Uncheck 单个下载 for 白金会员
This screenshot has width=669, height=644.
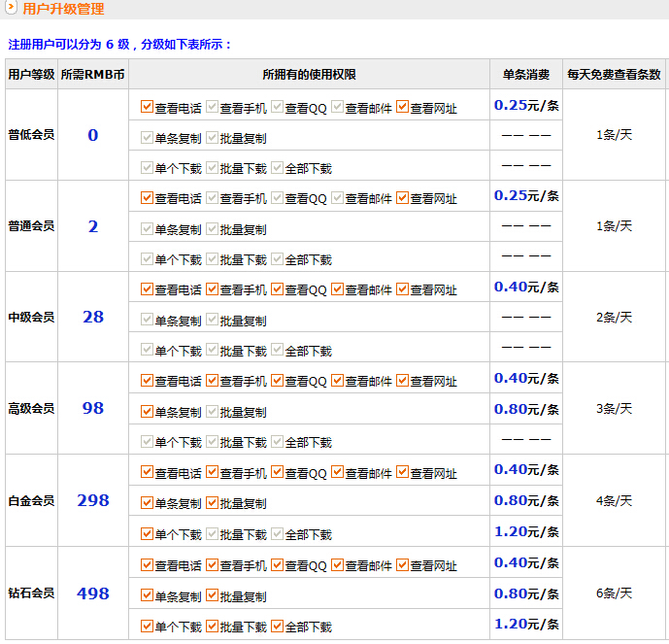point(147,533)
